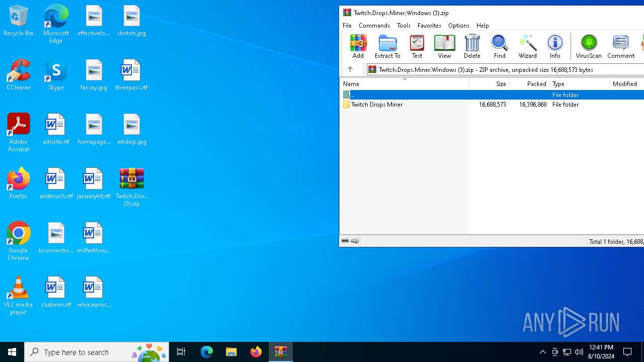This screenshot has height=362, width=644.
Task: Open the Find tool
Action: (500, 46)
